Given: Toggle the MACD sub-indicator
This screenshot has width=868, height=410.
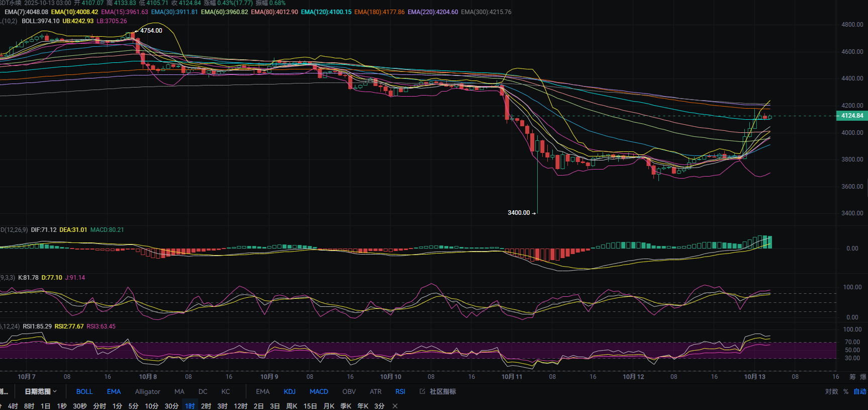Looking at the screenshot, I should click(319, 391).
